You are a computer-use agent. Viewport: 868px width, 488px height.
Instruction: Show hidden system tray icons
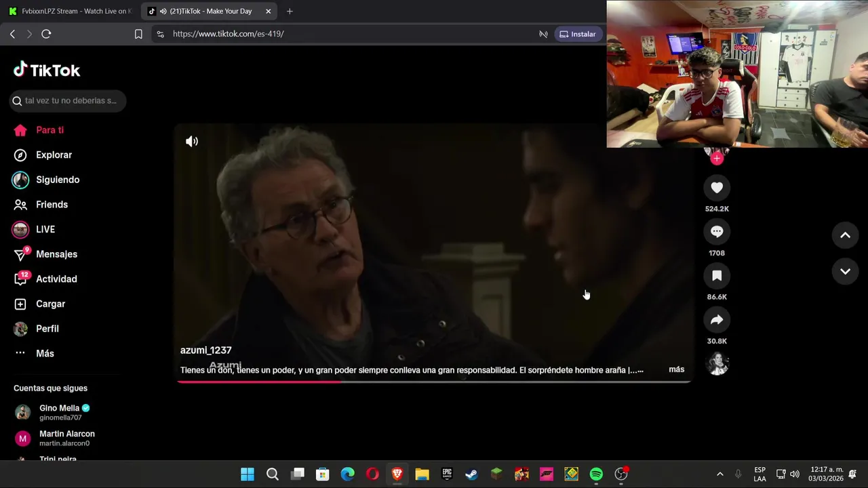[x=719, y=474]
